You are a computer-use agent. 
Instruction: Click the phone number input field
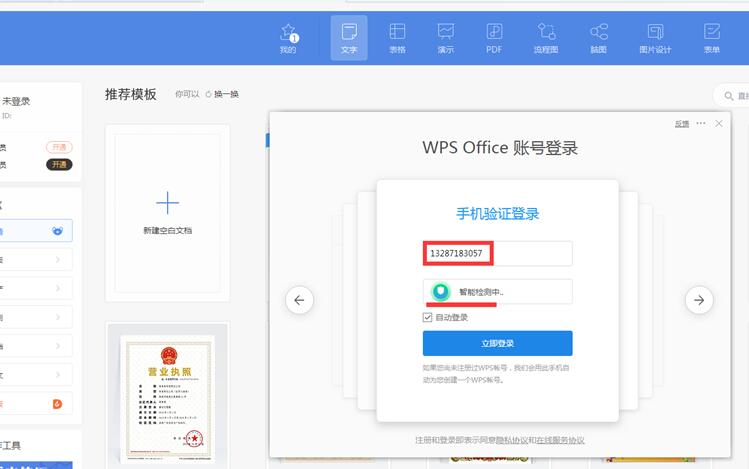[497, 253]
